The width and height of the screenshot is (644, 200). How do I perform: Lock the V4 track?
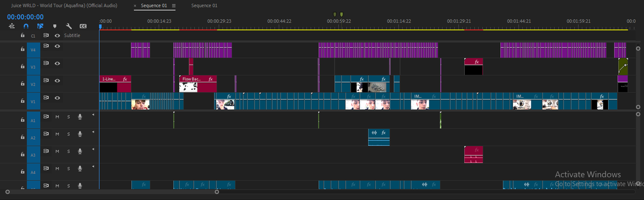(22, 49)
